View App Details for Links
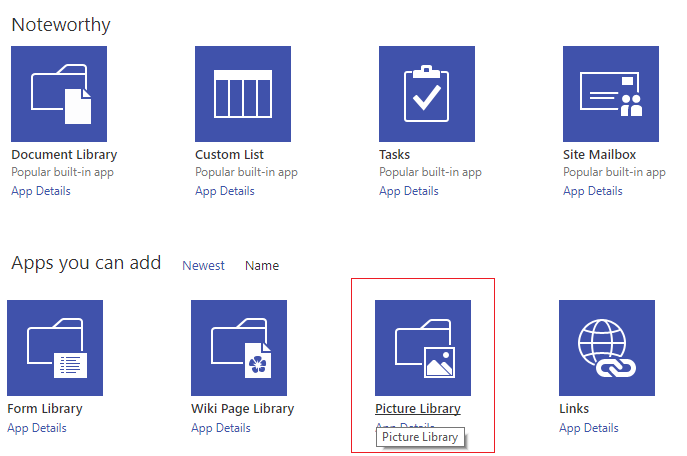The image size is (687, 456). point(589,428)
